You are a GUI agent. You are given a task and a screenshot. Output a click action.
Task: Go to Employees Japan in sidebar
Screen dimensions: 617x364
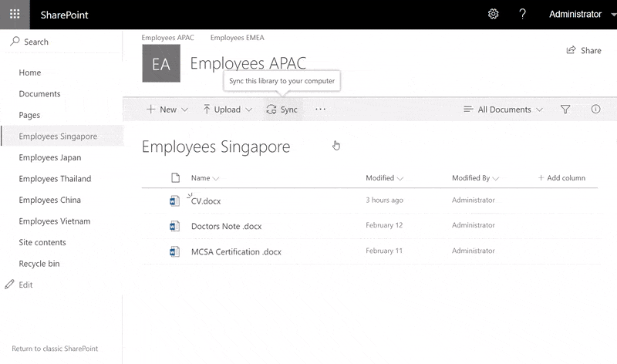pos(50,157)
